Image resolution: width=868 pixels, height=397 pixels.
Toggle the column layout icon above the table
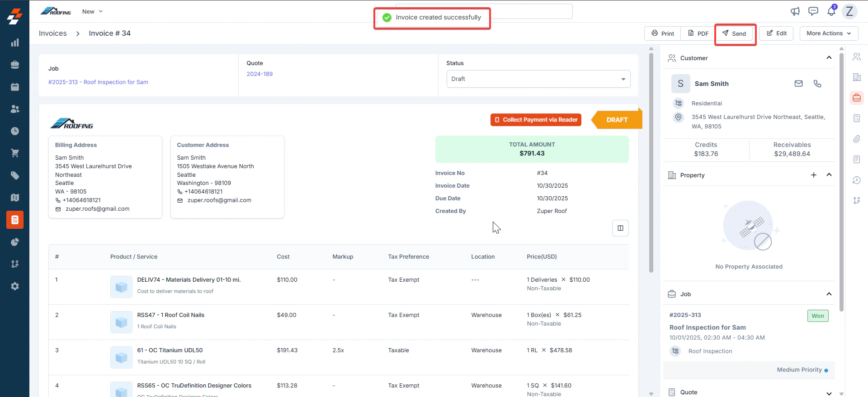tap(620, 228)
